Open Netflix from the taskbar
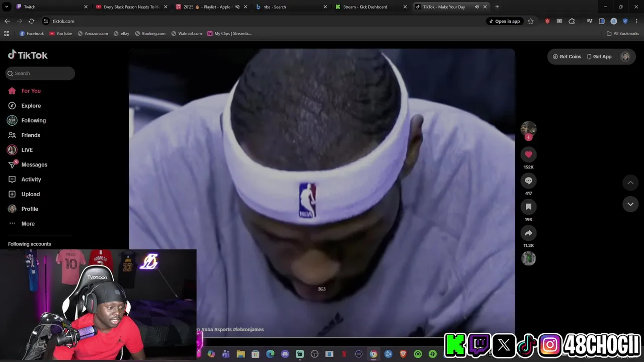The width and height of the screenshot is (644, 362). coord(344,354)
